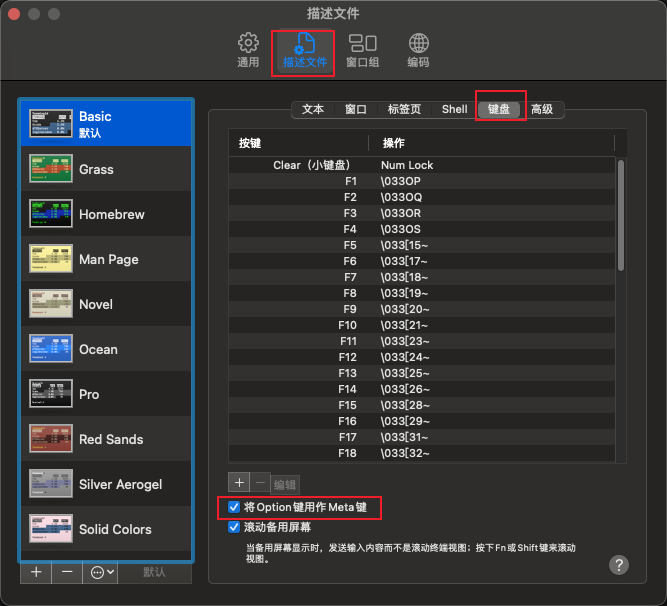Click the key mappings vertical scrollbar

(x=621, y=215)
